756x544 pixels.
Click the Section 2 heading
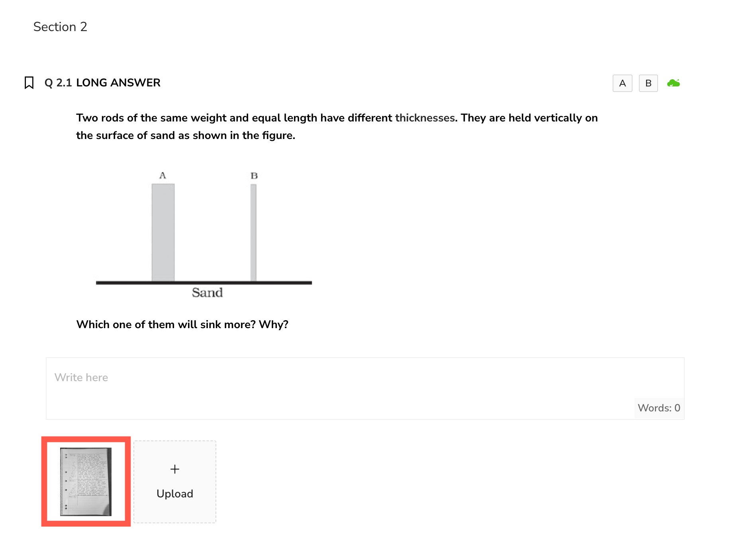[x=60, y=27]
